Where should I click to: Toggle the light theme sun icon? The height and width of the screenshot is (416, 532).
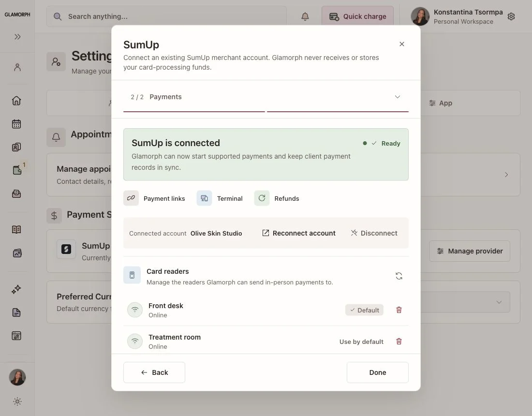coord(17,402)
